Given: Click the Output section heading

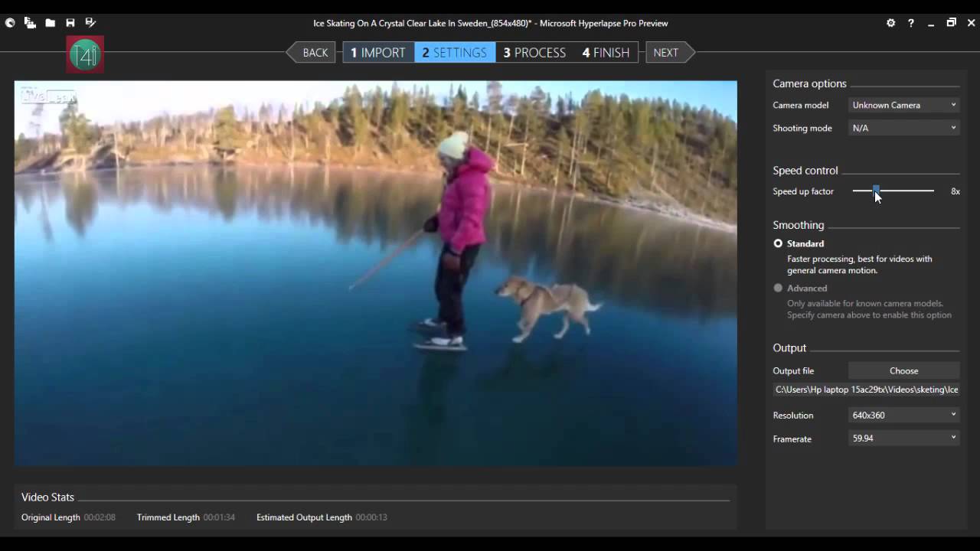Looking at the screenshot, I should point(789,347).
